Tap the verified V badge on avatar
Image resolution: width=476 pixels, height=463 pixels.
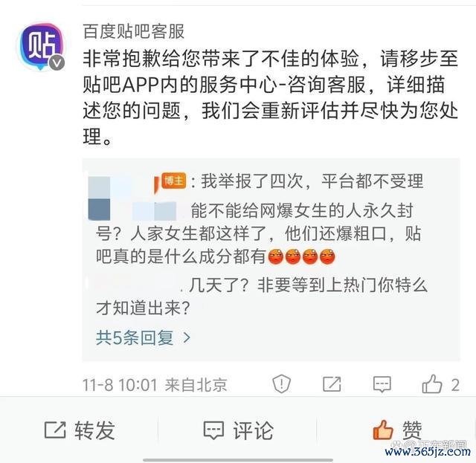pyautogui.click(x=57, y=63)
